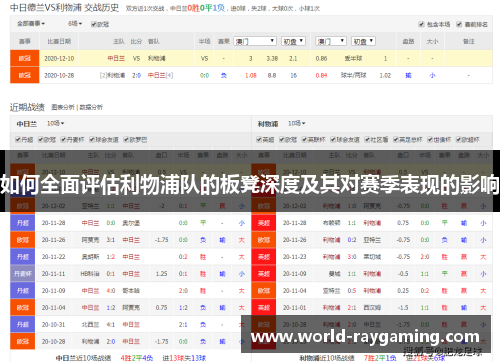Click 0:2 score in 利物浦 20-11-26 row
500x362 pixels.
pyautogui.click(x=352, y=240)
